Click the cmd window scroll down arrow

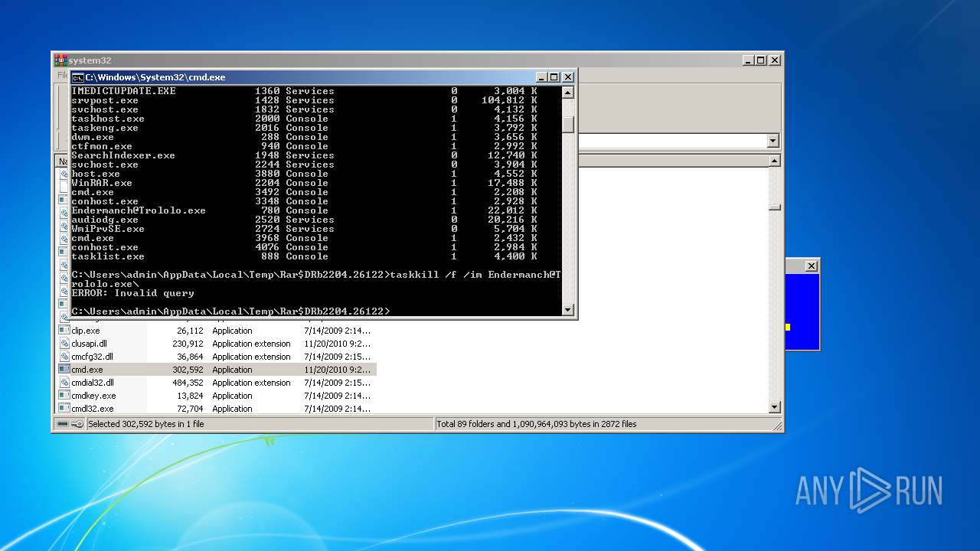tap(567, 309)
